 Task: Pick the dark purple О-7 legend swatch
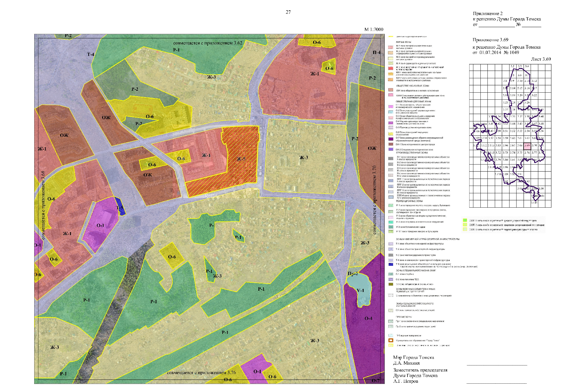391,139
